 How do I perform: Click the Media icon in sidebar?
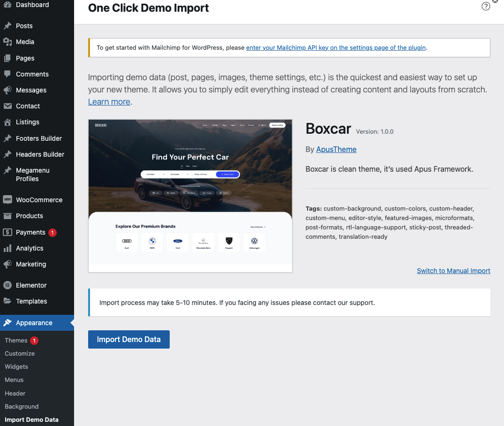click(x=8, y=42)
